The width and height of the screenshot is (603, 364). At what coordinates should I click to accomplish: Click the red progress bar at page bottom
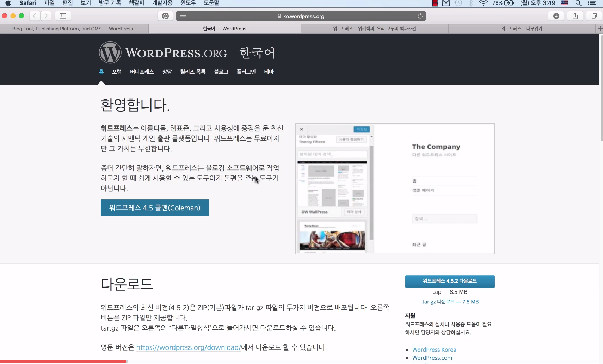(63, 362)
